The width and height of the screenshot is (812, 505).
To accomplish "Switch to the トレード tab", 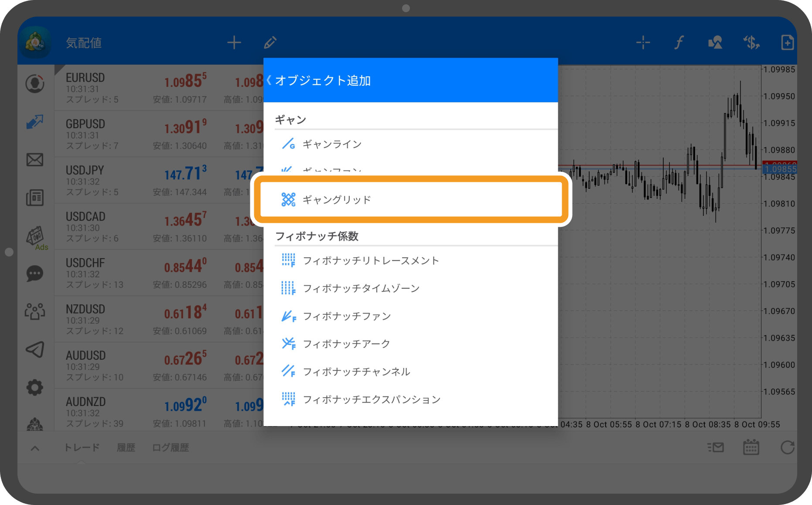I will [82, 447].
